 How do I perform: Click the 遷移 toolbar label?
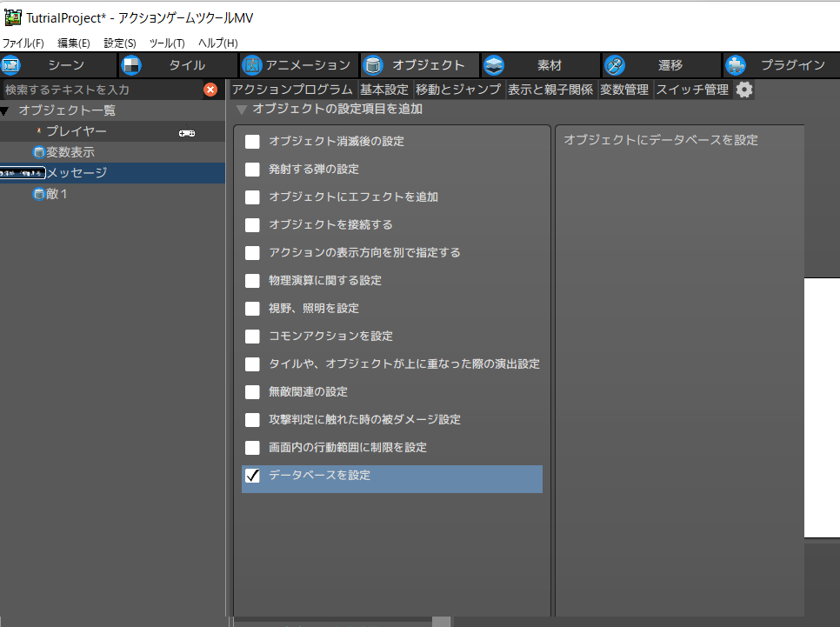pyautogui.click(x=670, y=65)
